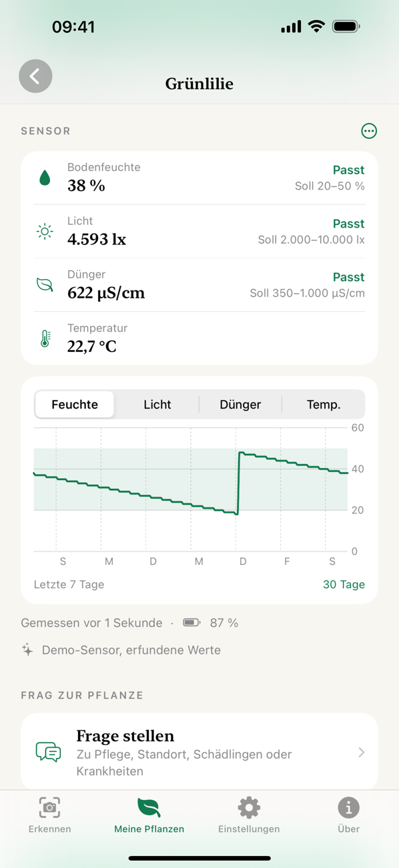The height and width of the screenshot is (868, 399).
Task: Tap the 38 % moisture value
Action: [86, 186]
